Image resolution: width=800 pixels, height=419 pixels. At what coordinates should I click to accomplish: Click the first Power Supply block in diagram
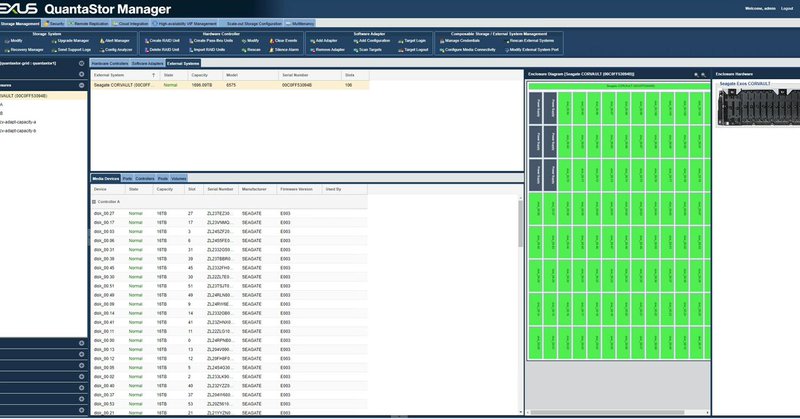click(x=535, y=108)
